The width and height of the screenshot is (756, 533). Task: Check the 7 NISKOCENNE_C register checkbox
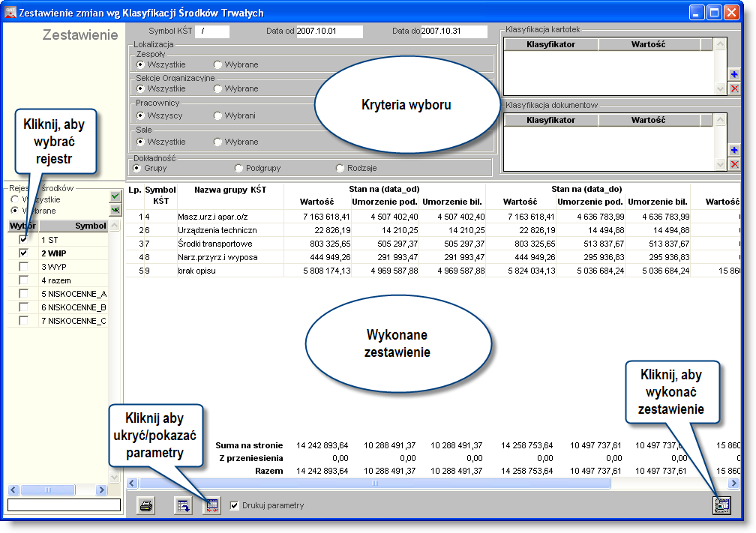click(x=23, y=321)
